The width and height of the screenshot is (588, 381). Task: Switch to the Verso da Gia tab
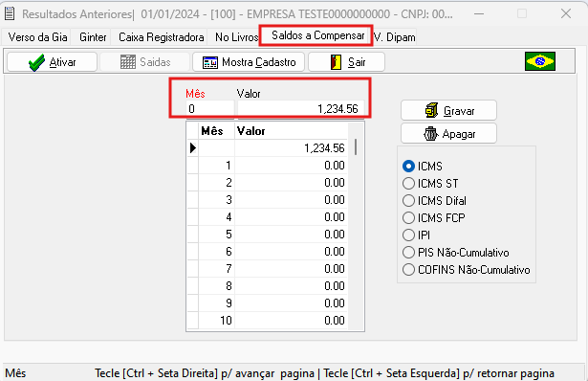tap(37, 37)
